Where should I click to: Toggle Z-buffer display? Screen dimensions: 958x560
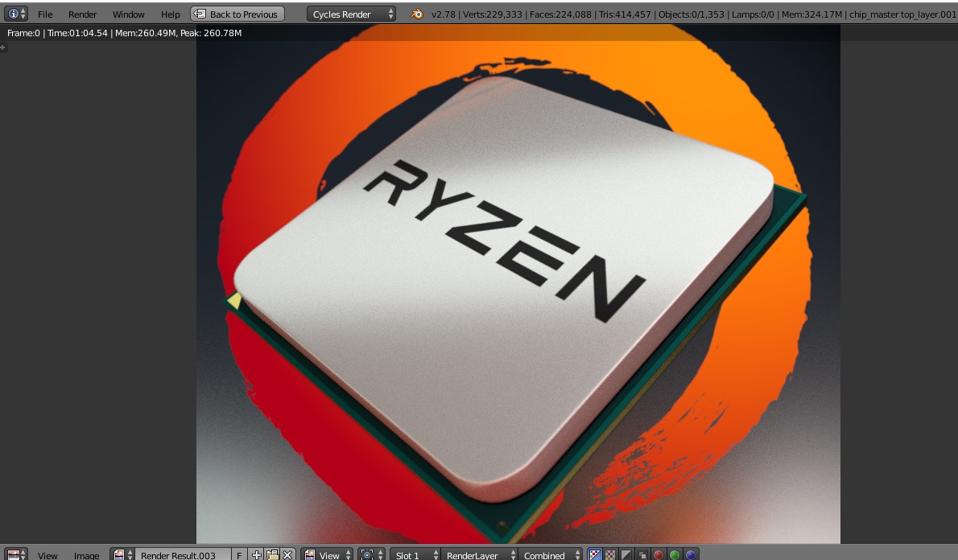point(642,554)
